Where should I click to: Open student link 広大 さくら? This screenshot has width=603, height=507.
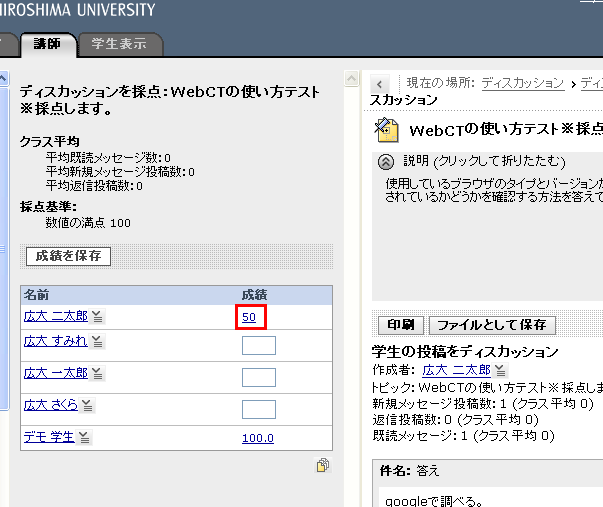pos(51,405)
